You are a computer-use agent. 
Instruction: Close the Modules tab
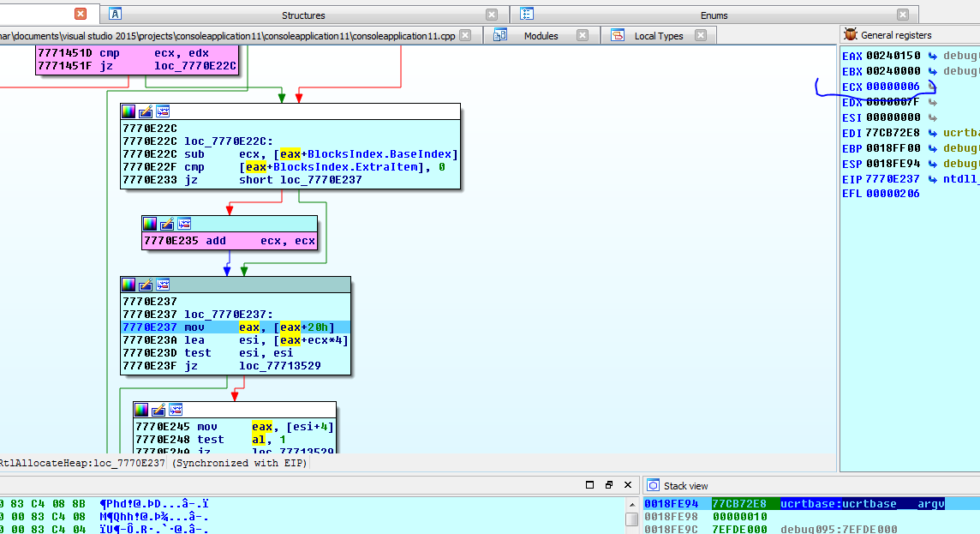[582, 35]
